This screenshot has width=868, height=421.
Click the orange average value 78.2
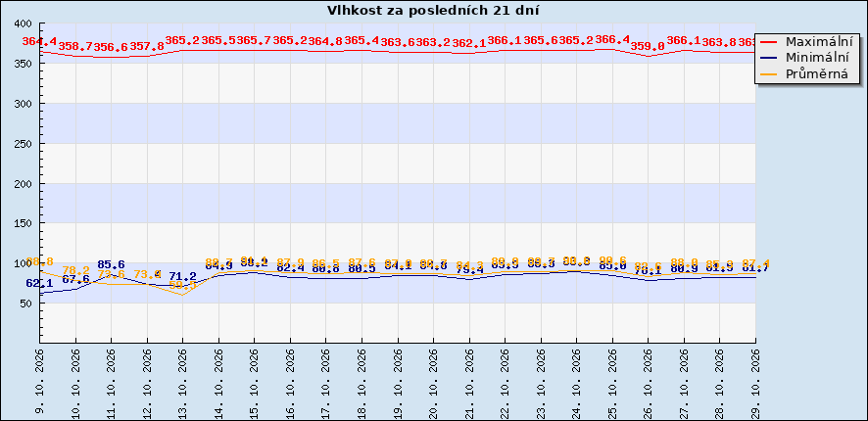[x=75, y=270]
